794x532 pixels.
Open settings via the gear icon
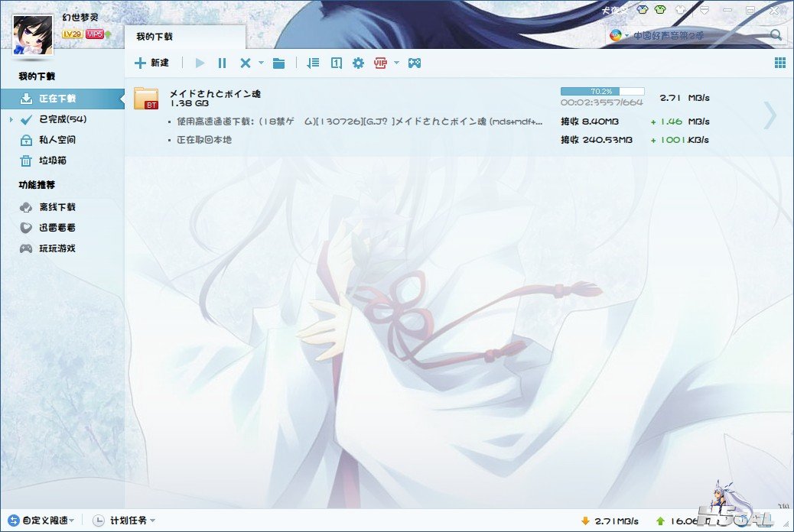click(x=358, y=63)
